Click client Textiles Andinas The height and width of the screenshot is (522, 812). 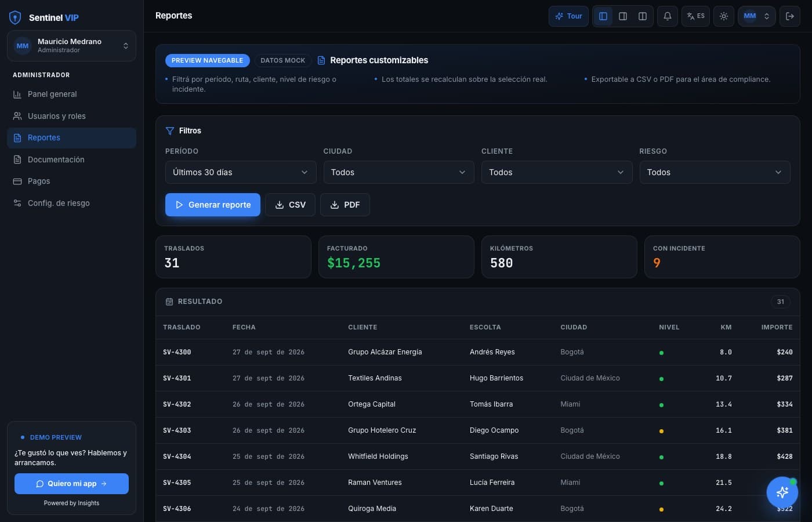click(x=375, y=378)
